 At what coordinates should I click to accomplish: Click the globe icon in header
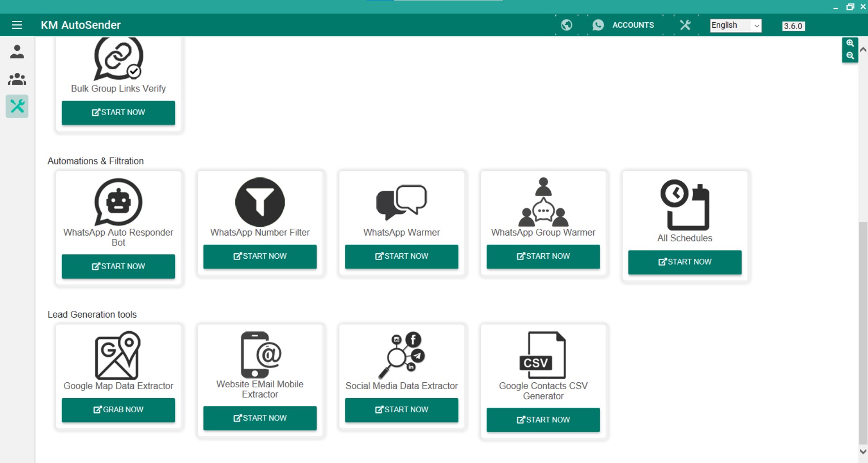tap(566, 25)
